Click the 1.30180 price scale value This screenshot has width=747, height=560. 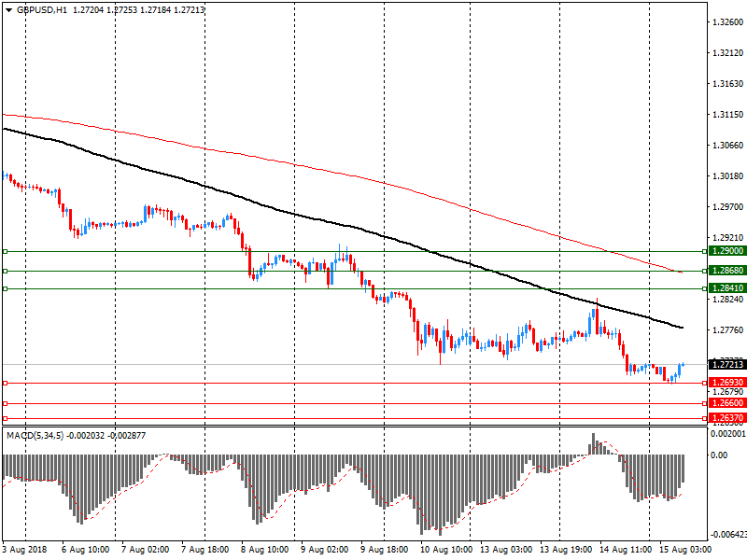coord(728,176)
